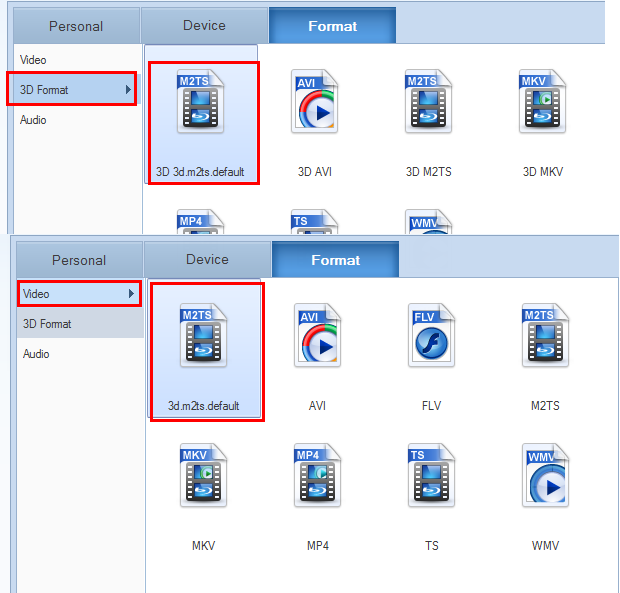Viewport: 620px width, 593px height.
Task: Choose the 3D MKV format icon
Action: tap(542, 101)
